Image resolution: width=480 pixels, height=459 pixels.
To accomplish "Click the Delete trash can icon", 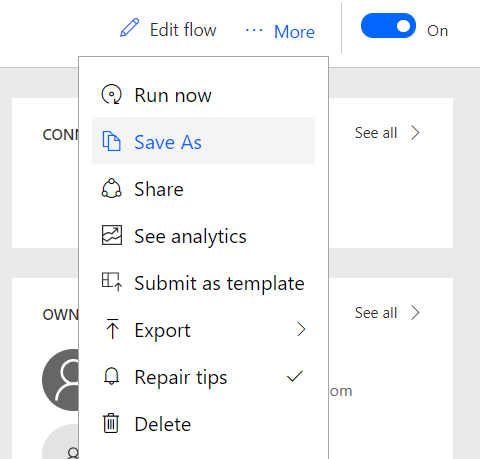I will point(111,423).
